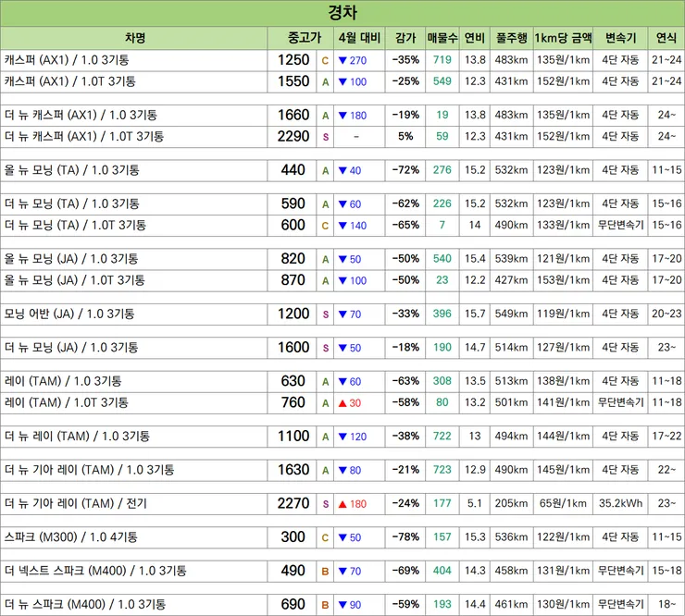Click listing count 7
Viewport: 685px width, 616px height.
pyautogui.click(x=442, y=225)
